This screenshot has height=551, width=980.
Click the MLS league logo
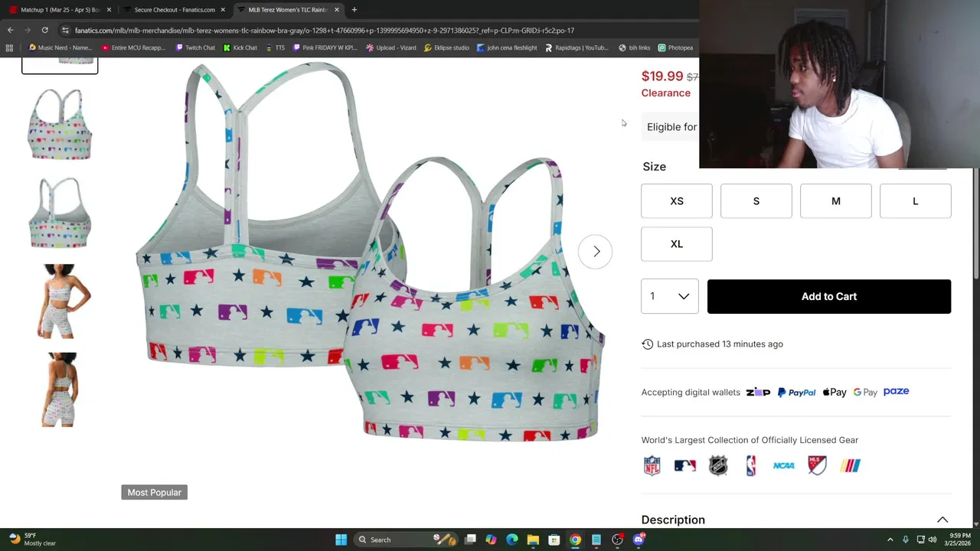(x=817, y=465)
